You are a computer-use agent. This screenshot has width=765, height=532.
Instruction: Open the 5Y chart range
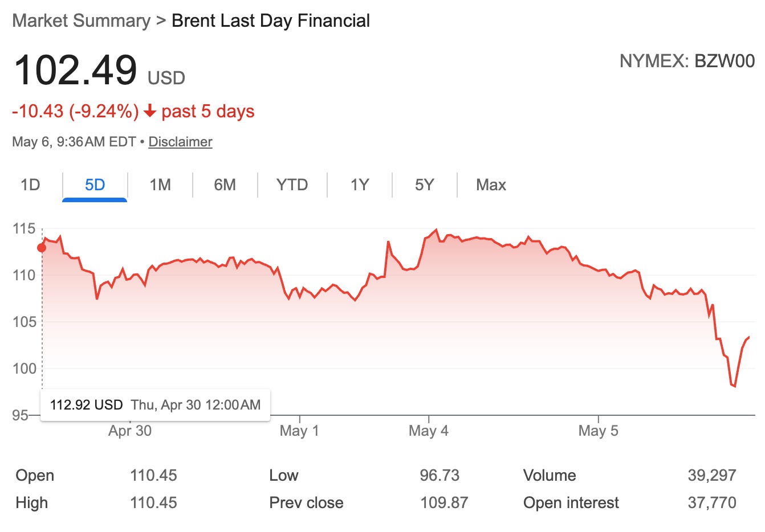[x=424, y=185]
